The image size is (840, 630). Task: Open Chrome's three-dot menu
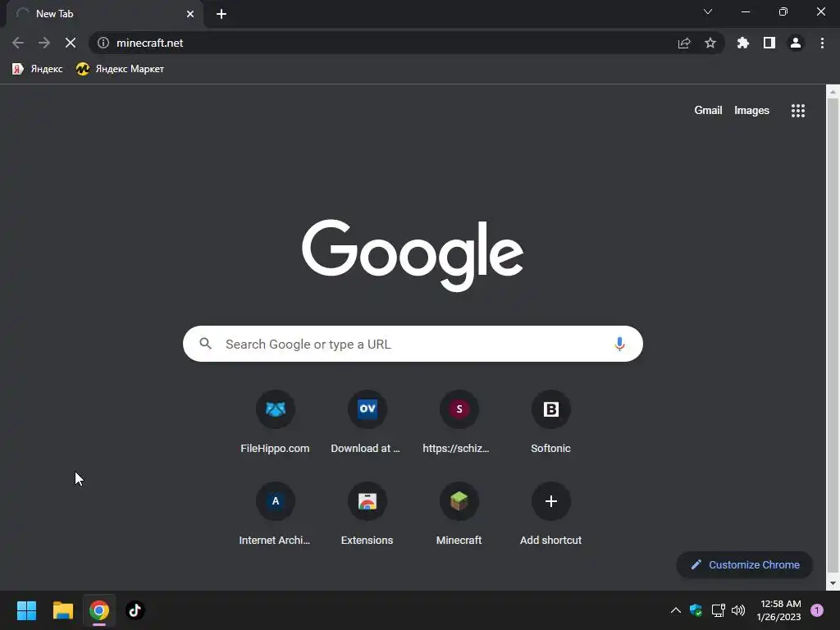[822, 43]
